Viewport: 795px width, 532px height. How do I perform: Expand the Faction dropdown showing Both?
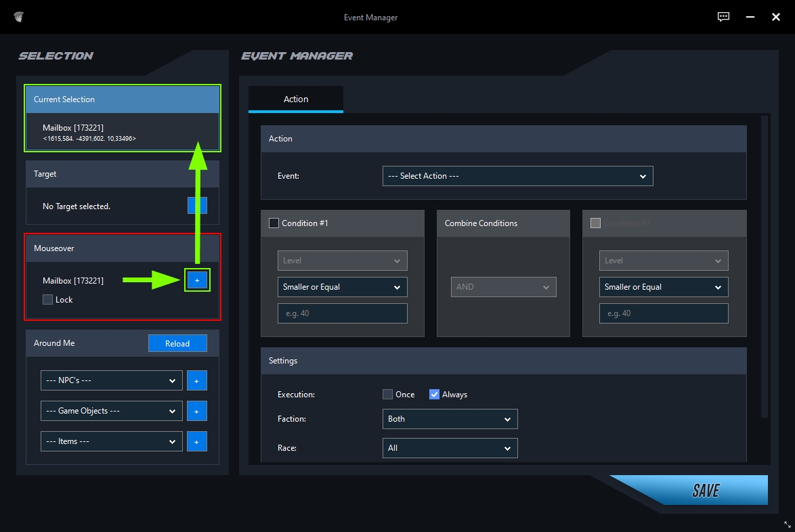450,419
